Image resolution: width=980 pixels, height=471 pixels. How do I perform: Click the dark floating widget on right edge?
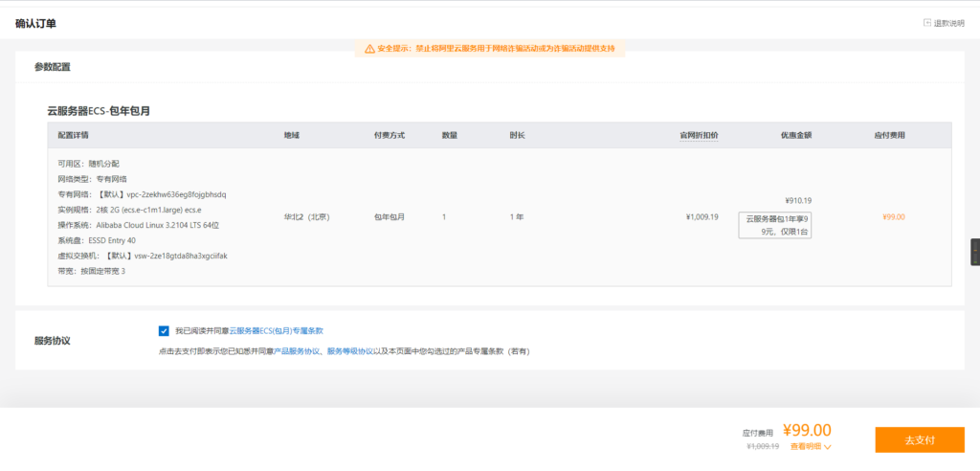coord(974,252)
